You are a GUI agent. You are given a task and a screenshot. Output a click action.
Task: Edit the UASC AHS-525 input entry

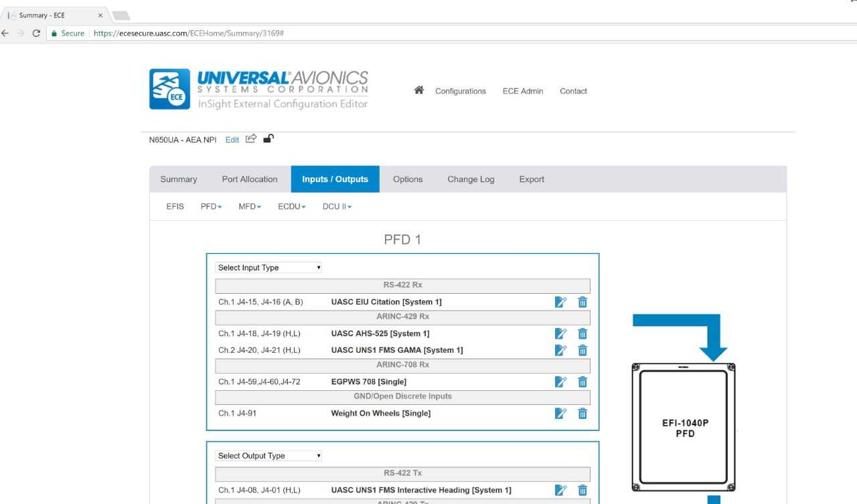point(560,333)
